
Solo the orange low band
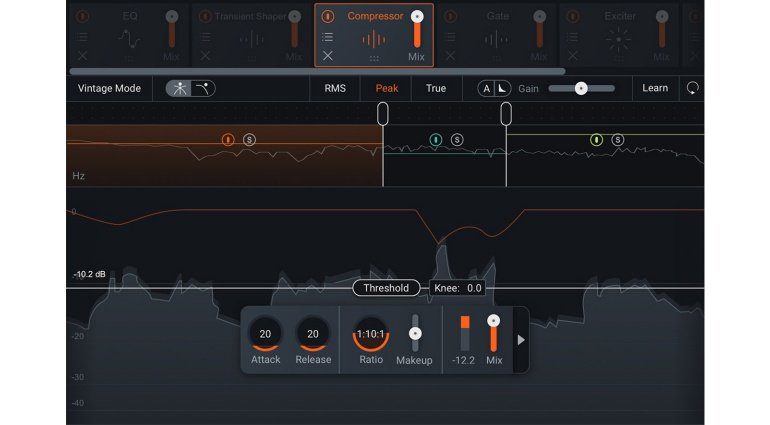tap(250, 139)
